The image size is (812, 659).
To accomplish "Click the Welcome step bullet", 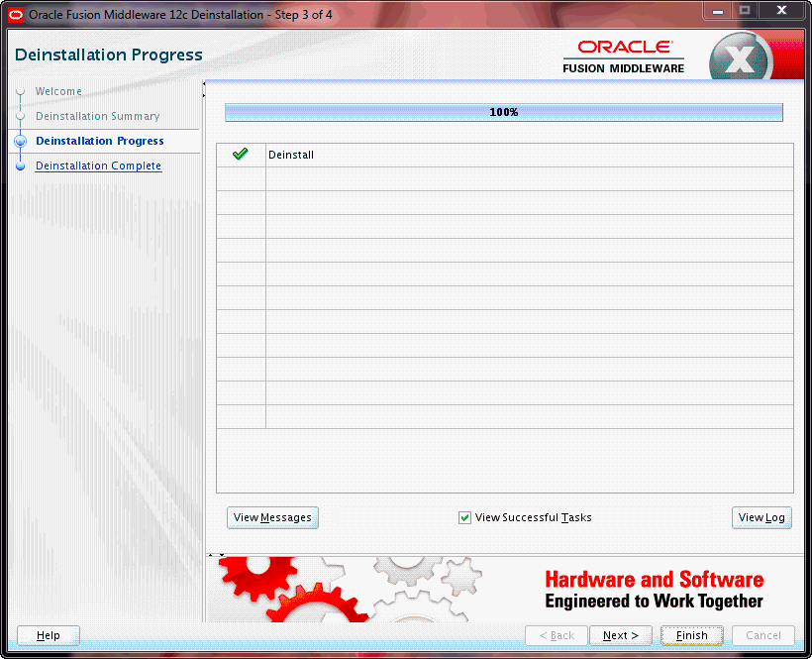I will click(21, 92).
